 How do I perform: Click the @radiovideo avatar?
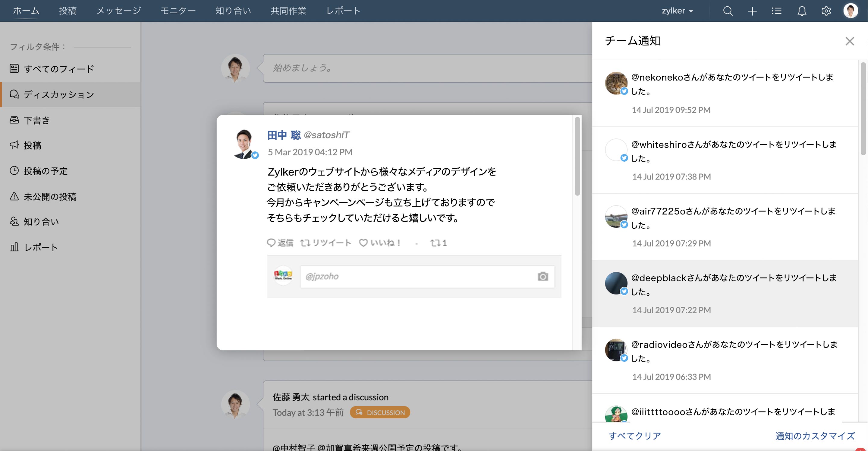[616, 350]
